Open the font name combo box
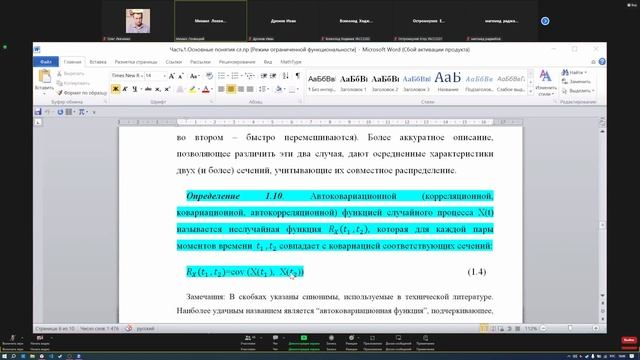640x360 pixels. pos(127,76)
